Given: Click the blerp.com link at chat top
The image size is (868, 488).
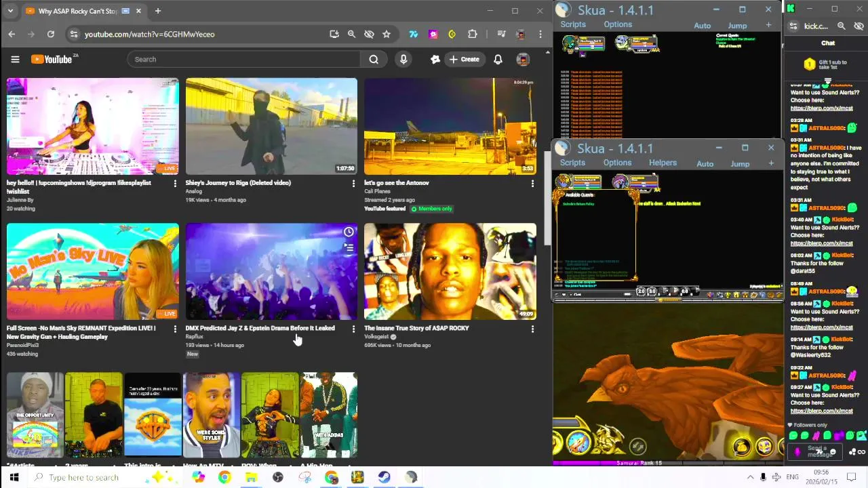Looking at the screenshot, I should pyautogui.click(x=821, y=108).
